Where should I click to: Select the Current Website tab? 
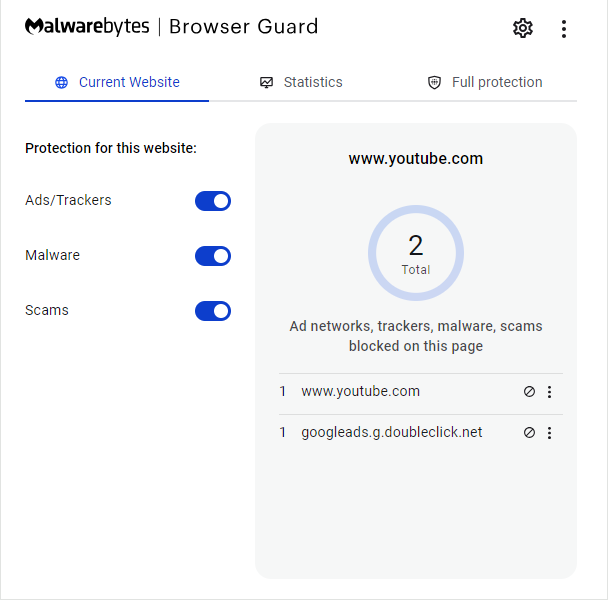point(117,82)
